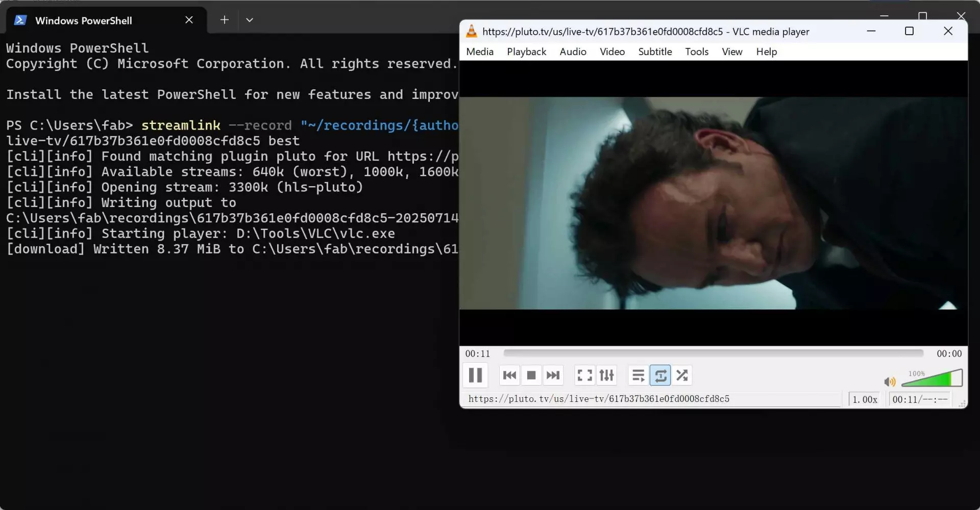Viewport: 980px width, 510px height.
Task: Click status bar time 00:11/--:--
Action: [920, 399]
